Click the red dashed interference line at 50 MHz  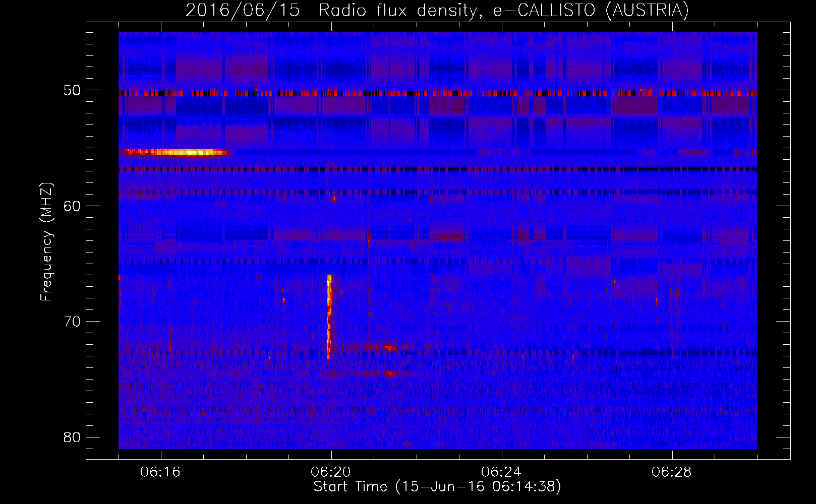[438, 93]
